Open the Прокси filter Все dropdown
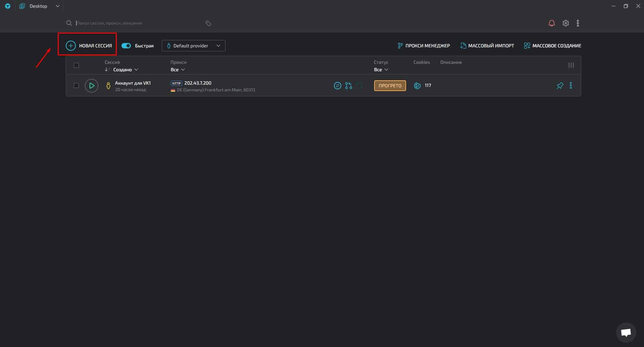The image size is (644, 347). [x=178, y=70]
